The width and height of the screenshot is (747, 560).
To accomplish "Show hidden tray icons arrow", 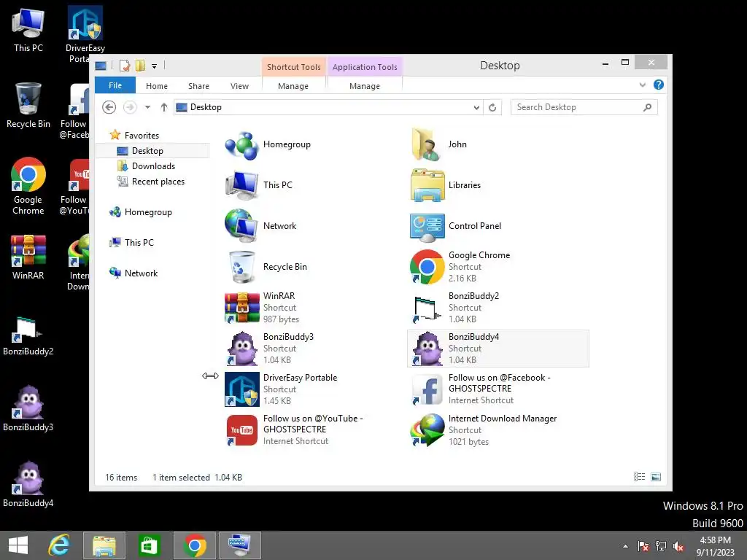I will 625,546.
